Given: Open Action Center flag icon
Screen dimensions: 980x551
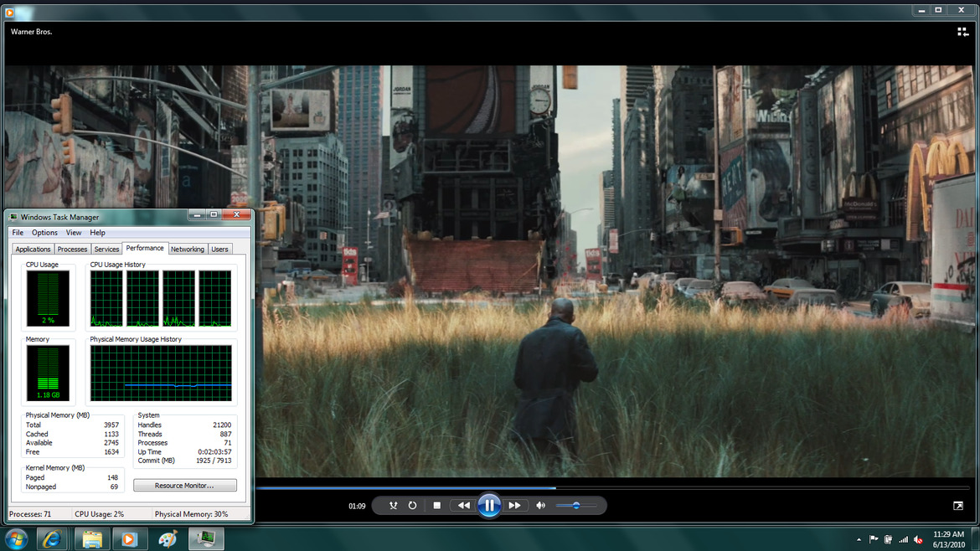Looking at the screenshot, I should pyautogui.click(x=874, y=540).
